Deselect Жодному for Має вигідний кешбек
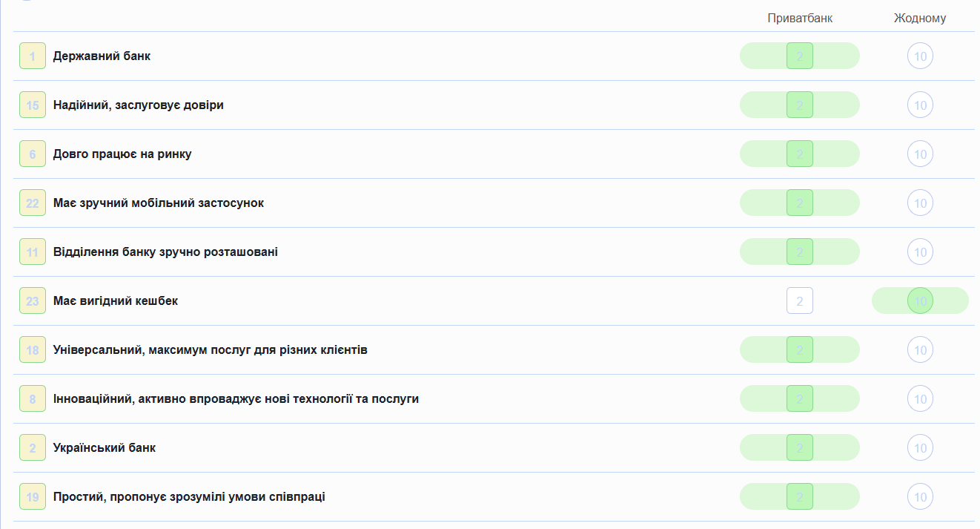The image size is (980, 529). point(920,300)
